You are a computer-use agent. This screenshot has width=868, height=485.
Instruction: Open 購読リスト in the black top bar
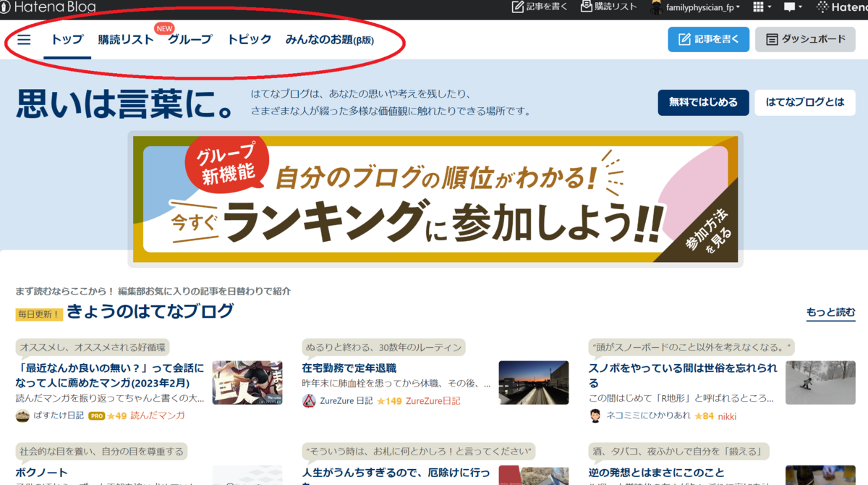coord(608,7)
